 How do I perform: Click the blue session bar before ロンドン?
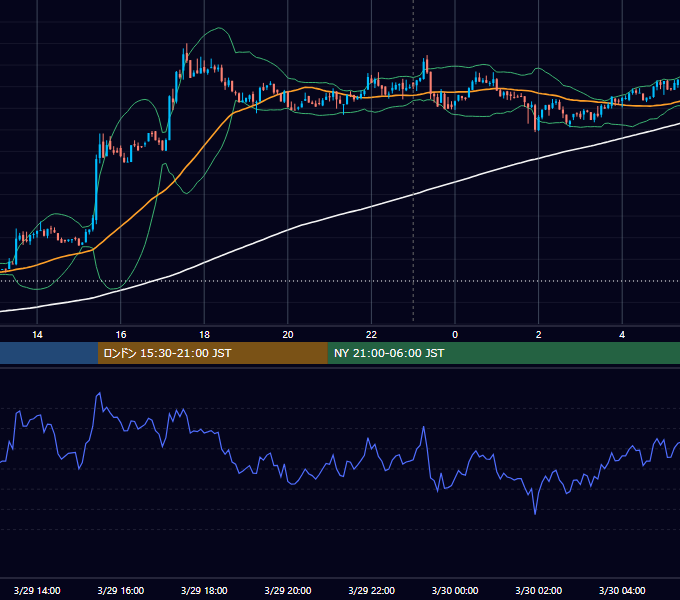(49, 353)
